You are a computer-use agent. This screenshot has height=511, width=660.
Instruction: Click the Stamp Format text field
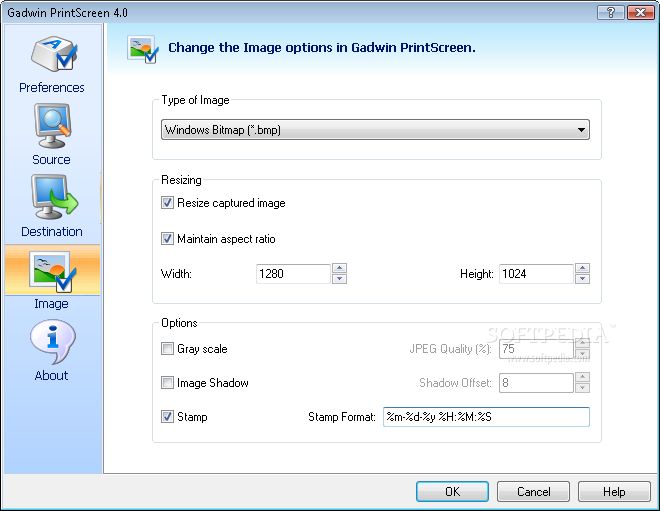(486, 417)
